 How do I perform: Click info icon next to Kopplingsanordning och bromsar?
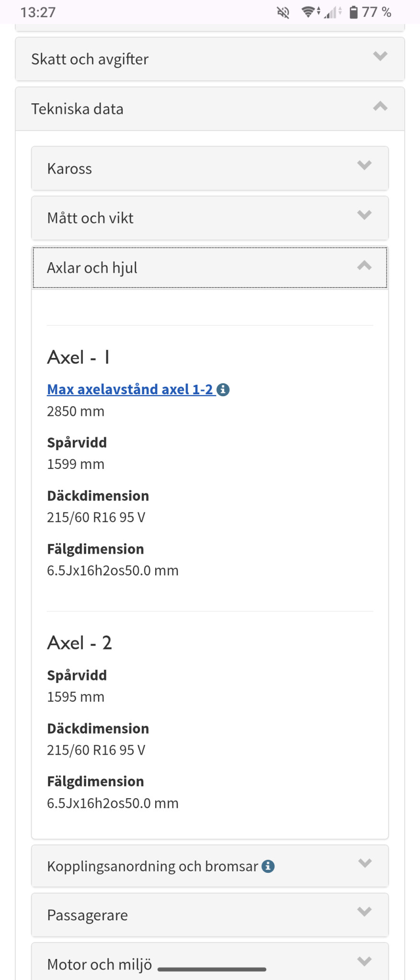click(268, 866)
